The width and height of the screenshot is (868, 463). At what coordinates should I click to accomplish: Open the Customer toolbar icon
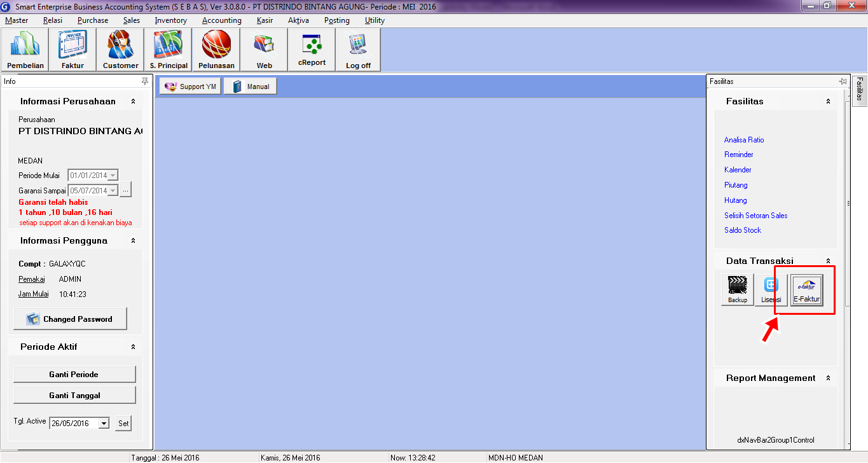tap(120, 50)
